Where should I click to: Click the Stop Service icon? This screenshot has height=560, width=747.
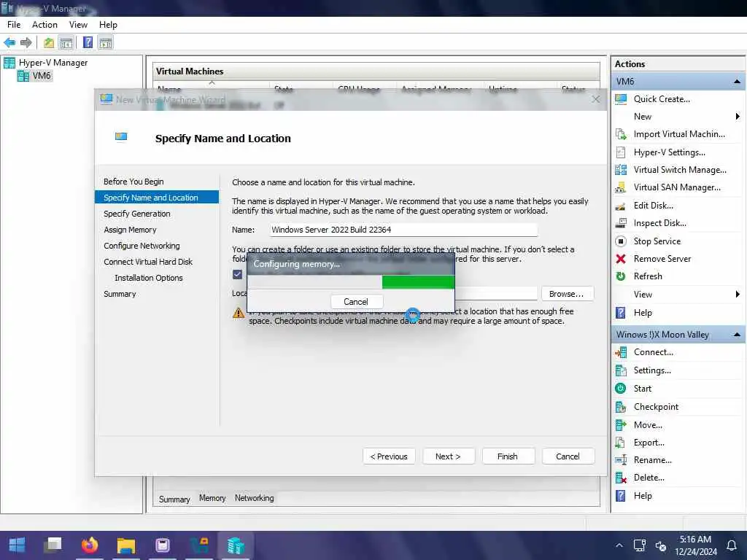point(621,241)
